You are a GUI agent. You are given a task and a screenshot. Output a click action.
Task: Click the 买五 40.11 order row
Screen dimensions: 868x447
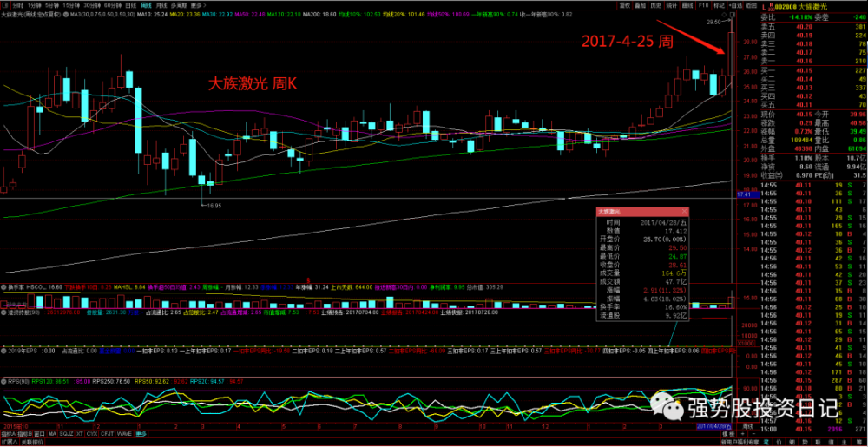coord(814,104)
